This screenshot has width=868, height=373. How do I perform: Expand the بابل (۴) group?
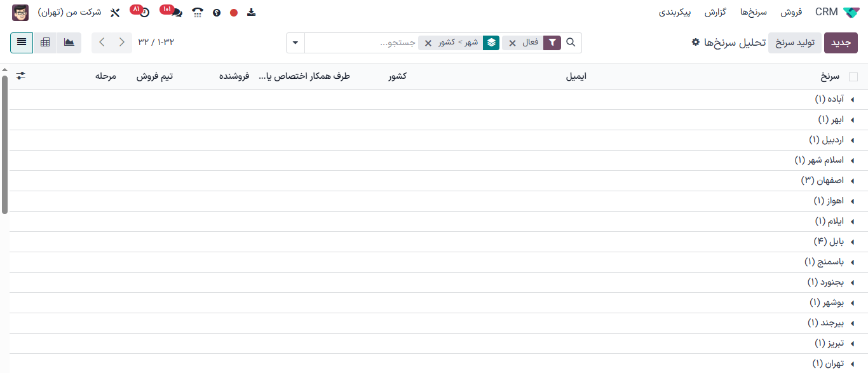(x=833, y=241)
